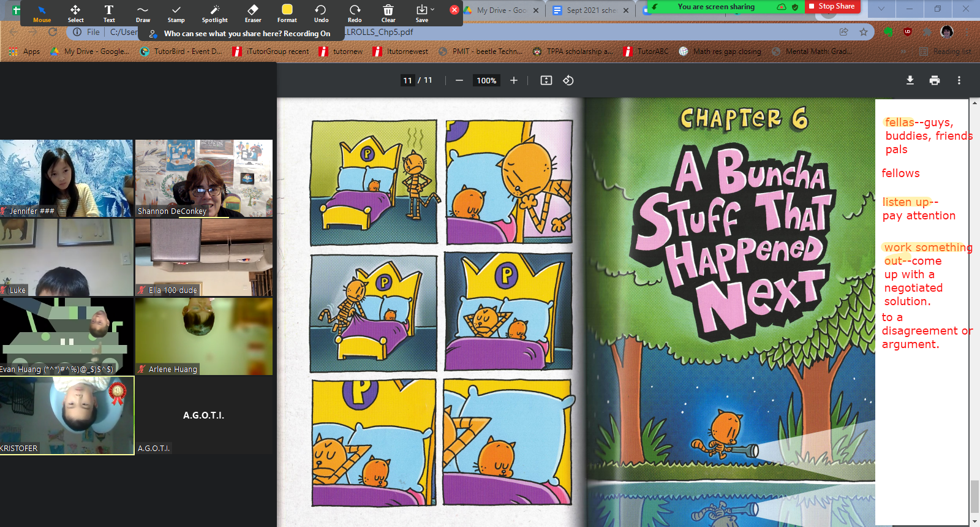
Task: Open the yellow Format color swatch
Action: point(287,13)
